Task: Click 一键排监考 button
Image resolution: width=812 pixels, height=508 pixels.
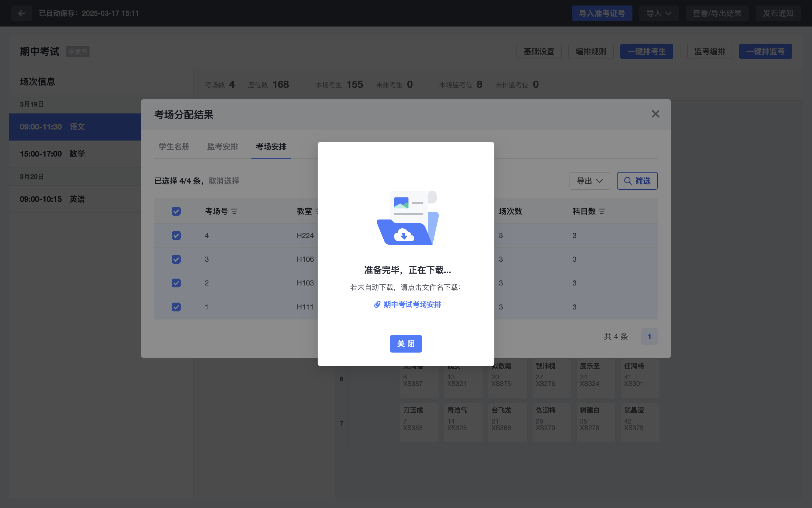Action: point(765,51)
